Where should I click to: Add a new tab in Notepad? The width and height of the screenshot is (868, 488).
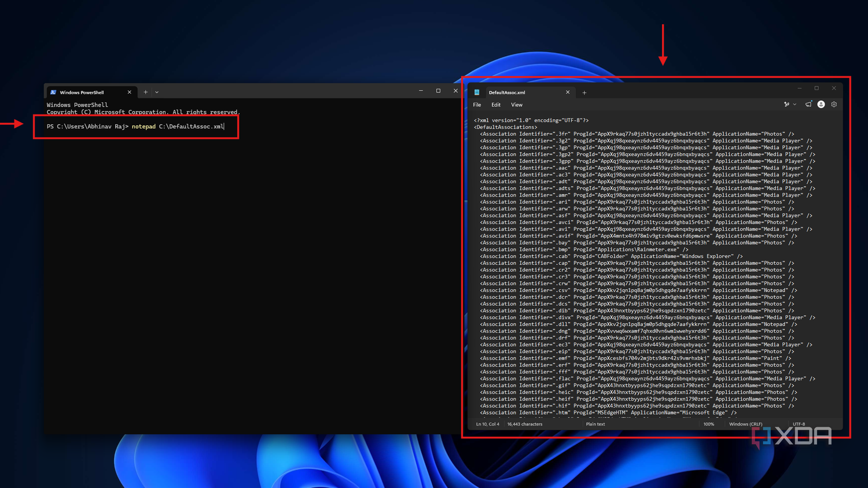click(x=584, y=93)
